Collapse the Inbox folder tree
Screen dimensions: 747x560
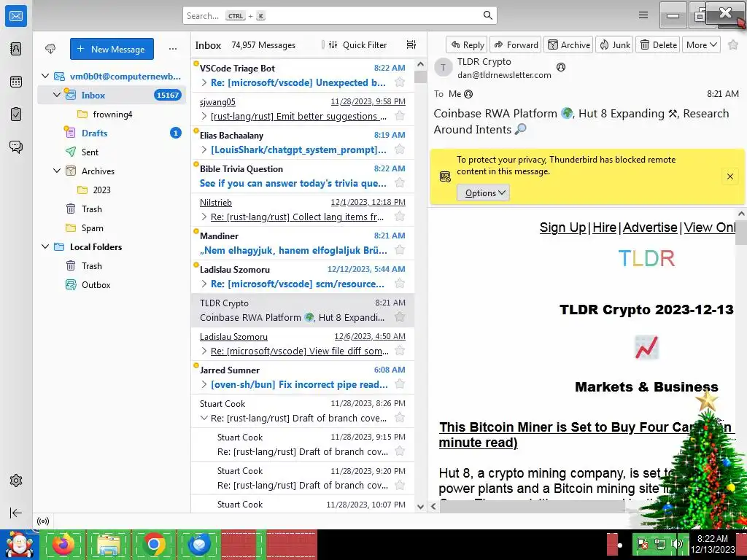[57, 95]
